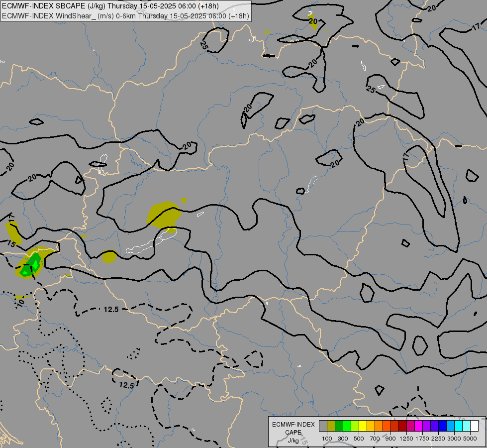This screenshot has height=448, width=487.
Task: Select the olive swatch in CAPE legend
Action: tap(331, 426)
